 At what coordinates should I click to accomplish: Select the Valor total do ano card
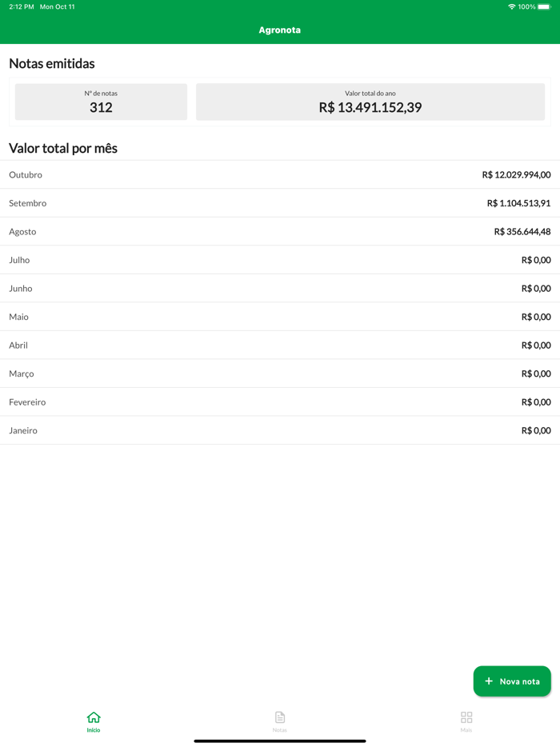pos(370,102)
